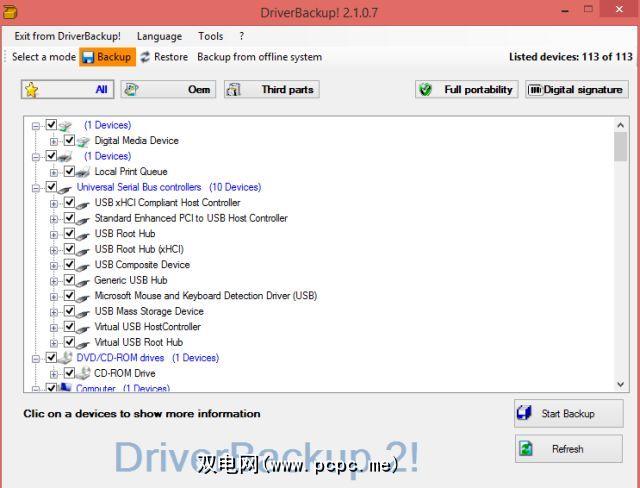This screenshot has width=640, height=488.
Task: Click the CD-ROM Drive device icon
Action: tap(83, 373)
